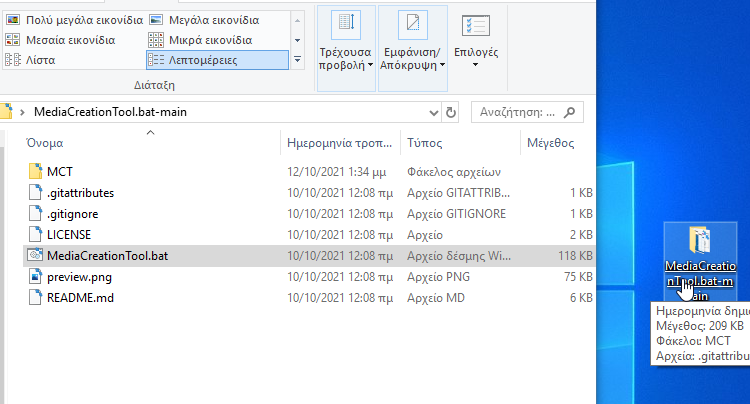Select the MCT folder icon

coord(35,171)
